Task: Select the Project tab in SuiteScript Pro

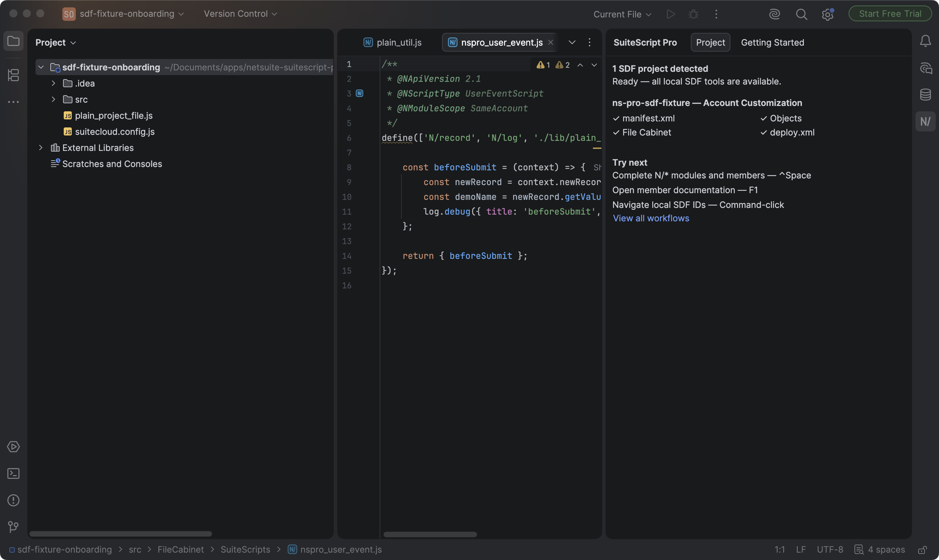Action: 710,42
